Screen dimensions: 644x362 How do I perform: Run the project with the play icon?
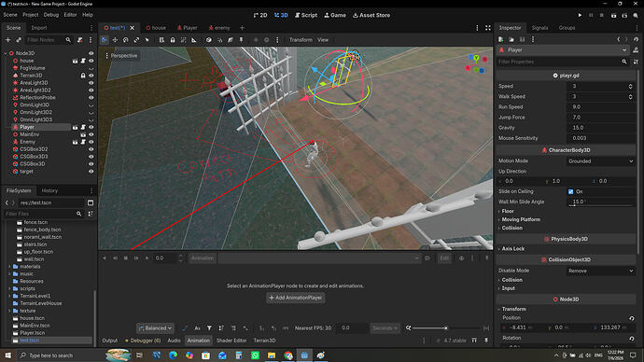pos(580,15)
